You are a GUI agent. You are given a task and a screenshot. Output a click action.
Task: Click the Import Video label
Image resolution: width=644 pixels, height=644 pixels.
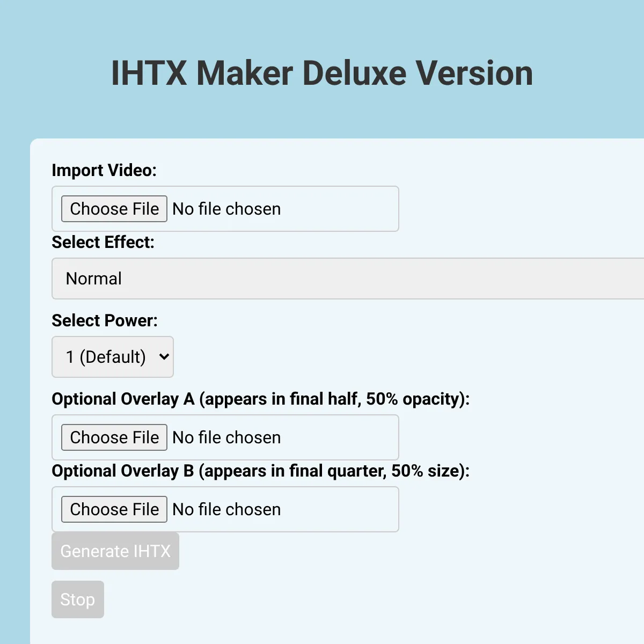pyautogui.click(x=104, y=170)
